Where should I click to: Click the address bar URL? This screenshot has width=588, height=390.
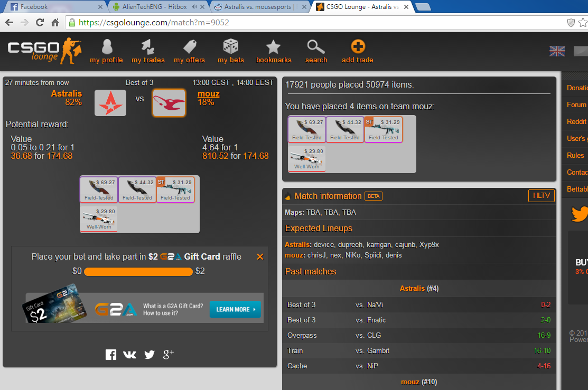154,23
